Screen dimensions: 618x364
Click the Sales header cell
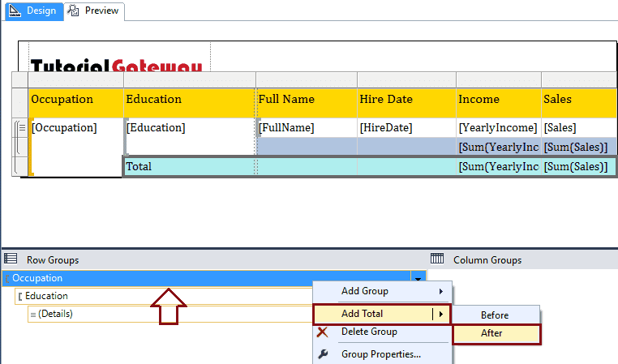[x=579, y=103]
